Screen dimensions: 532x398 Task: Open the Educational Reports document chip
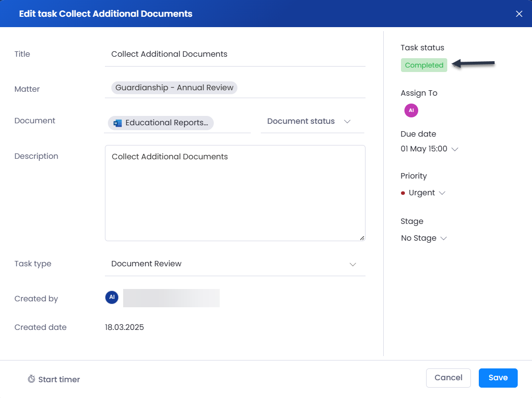[x=161, y=123]
